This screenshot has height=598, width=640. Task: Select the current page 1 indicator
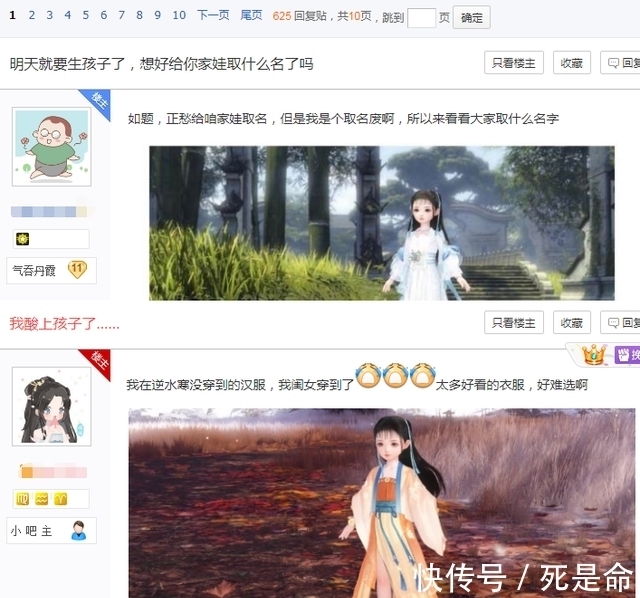pos(13,16)
